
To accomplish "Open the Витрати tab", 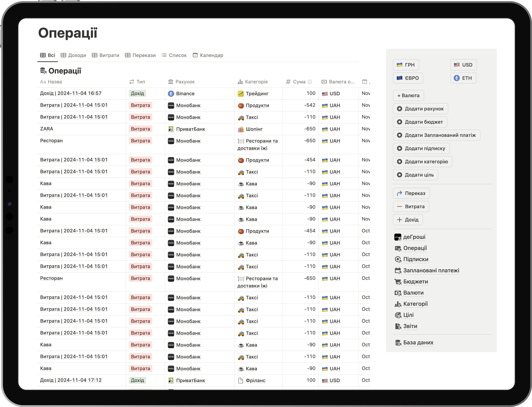I will pyautogui.click(x=106, y=55).
